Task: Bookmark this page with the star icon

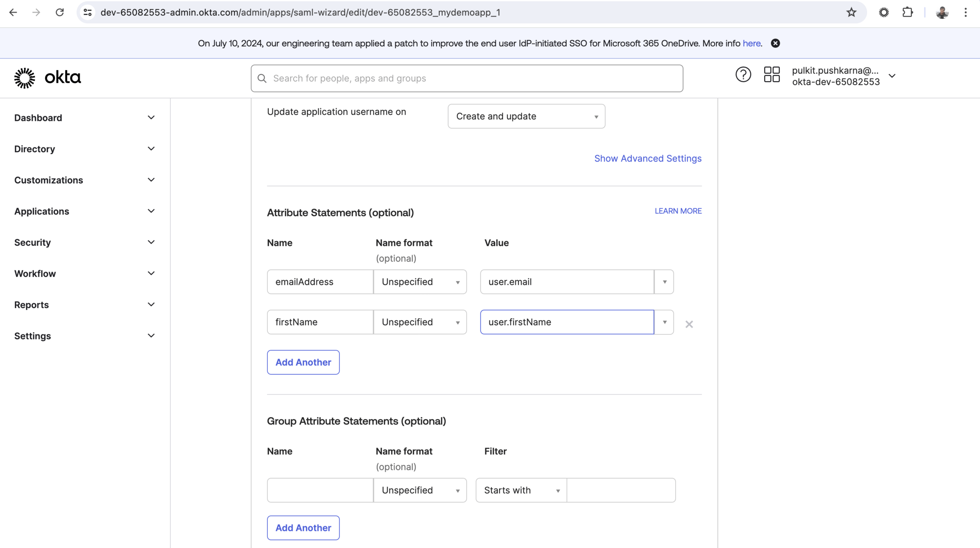Action: 851,13
